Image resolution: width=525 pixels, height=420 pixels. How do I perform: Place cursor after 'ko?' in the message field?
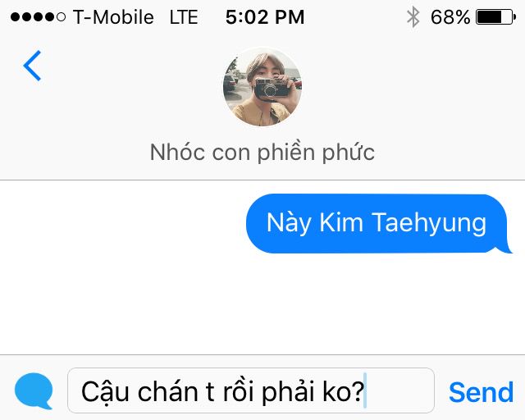365,391
